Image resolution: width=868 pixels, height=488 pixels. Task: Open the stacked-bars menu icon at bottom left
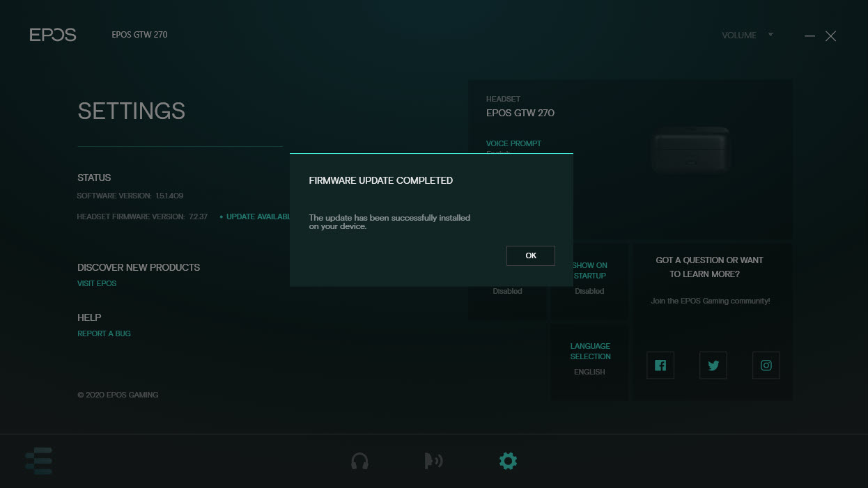(39, 461)
